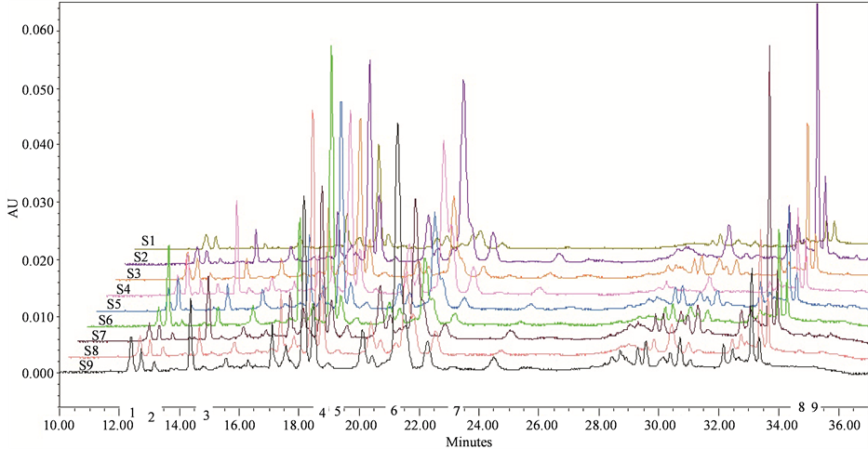Click the 30.00 x-axis tick label

click(x=659, y=426)
